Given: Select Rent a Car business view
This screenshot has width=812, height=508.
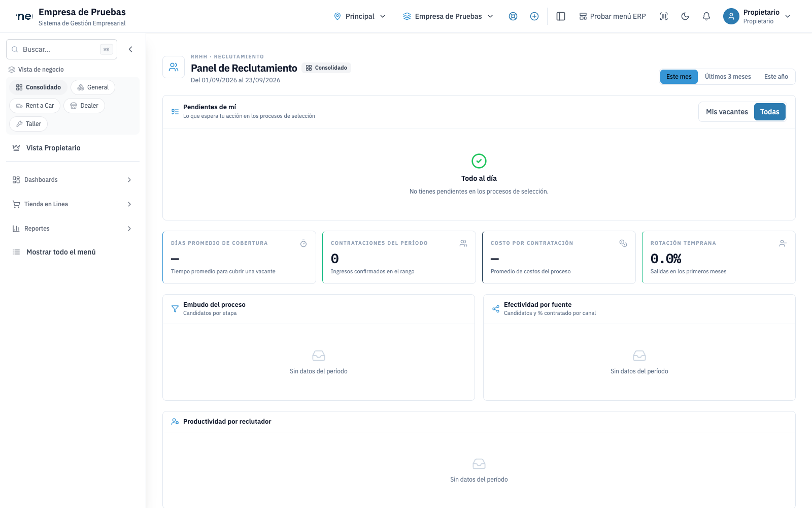Looking at the screenshot, I should (x=35, y=106).
